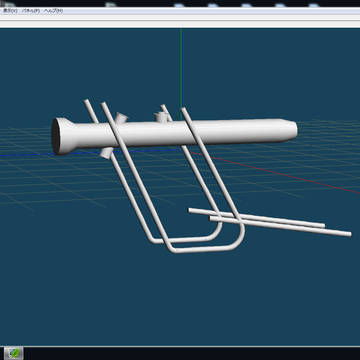This screenshot has width=360, height=360.
Task: Open the パネル(P) panel menu
Action: point(31,11)
